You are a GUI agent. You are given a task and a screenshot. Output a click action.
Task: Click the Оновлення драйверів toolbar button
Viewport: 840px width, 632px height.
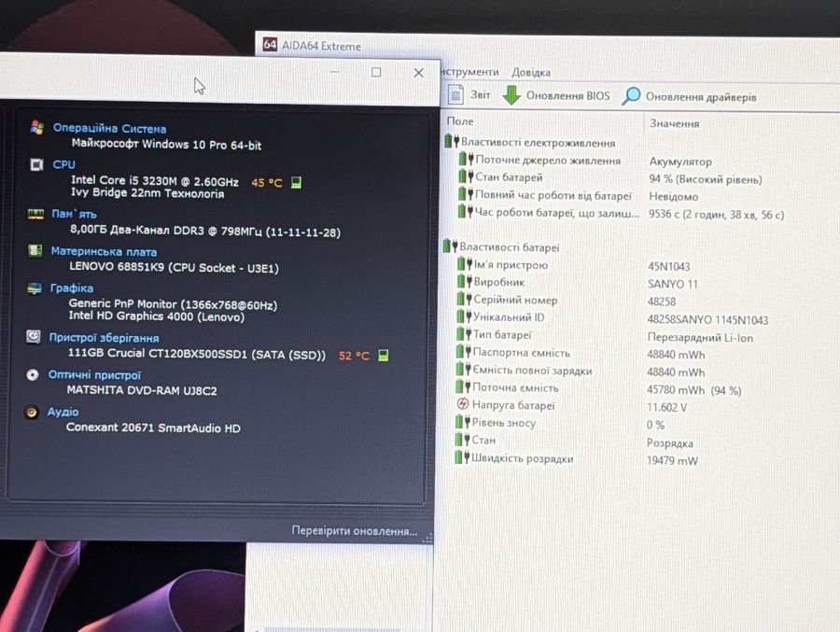tap(690, 96)
